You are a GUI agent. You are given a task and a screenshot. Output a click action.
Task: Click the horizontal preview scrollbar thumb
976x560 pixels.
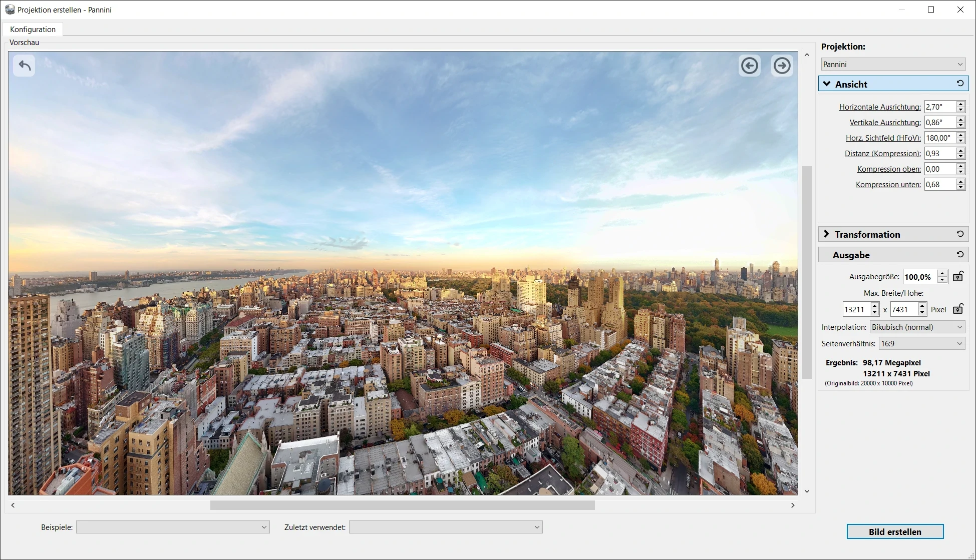pyautogui.click(x=402, y=505)
